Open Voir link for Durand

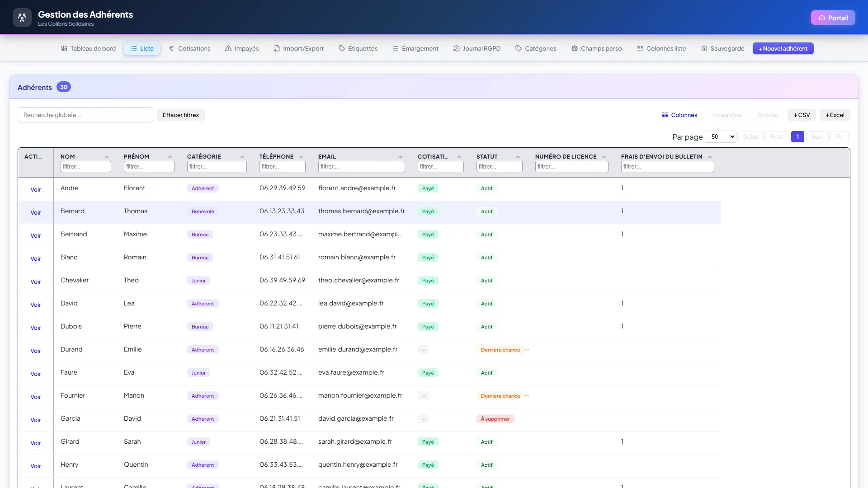36,351
